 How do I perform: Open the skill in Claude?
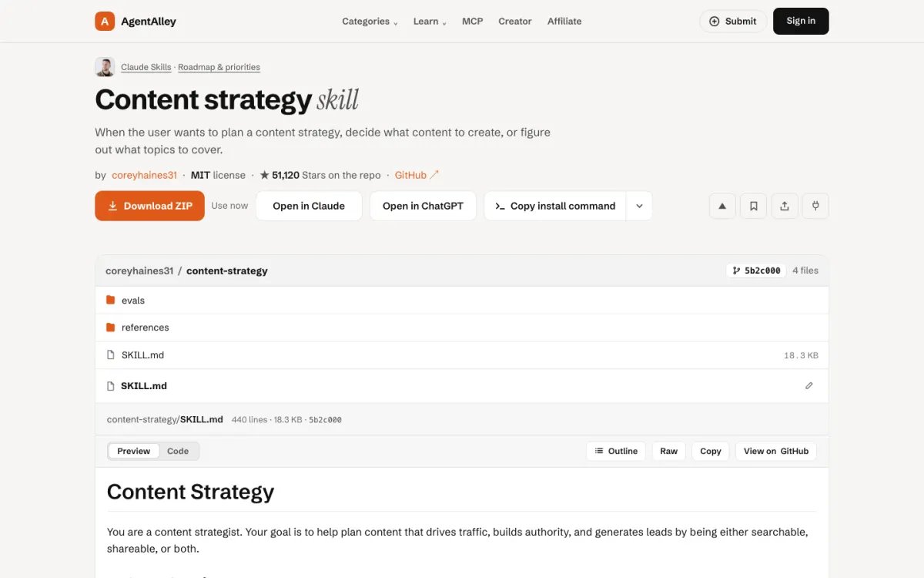309,206
